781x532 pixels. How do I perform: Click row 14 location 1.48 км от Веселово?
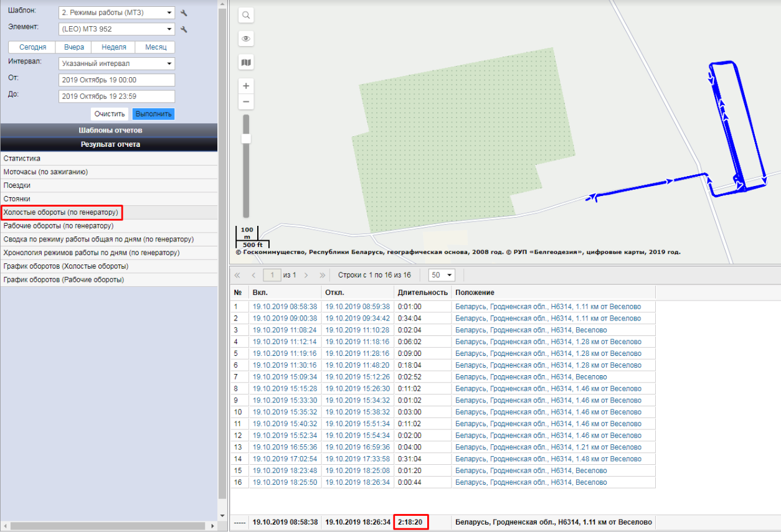coord(548,459)
